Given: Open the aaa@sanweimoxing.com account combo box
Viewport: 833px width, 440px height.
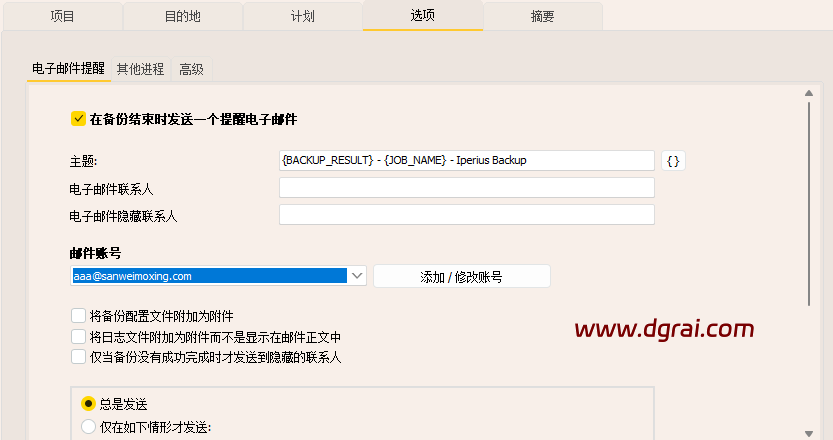Looking at the screenshot, I should click(x=208, y=276).
